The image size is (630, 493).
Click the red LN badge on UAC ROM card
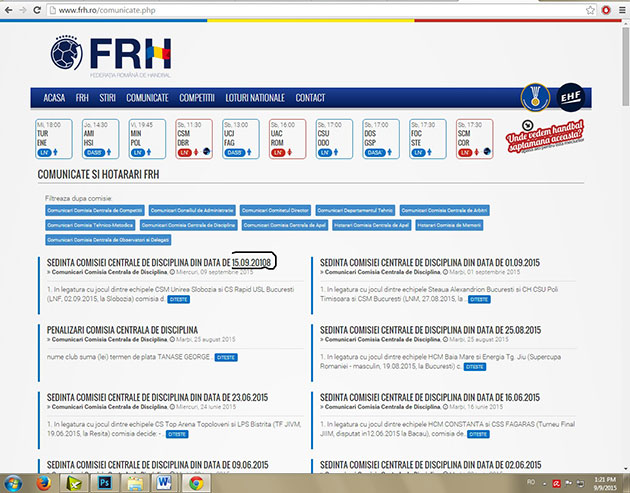click(278, 152)
